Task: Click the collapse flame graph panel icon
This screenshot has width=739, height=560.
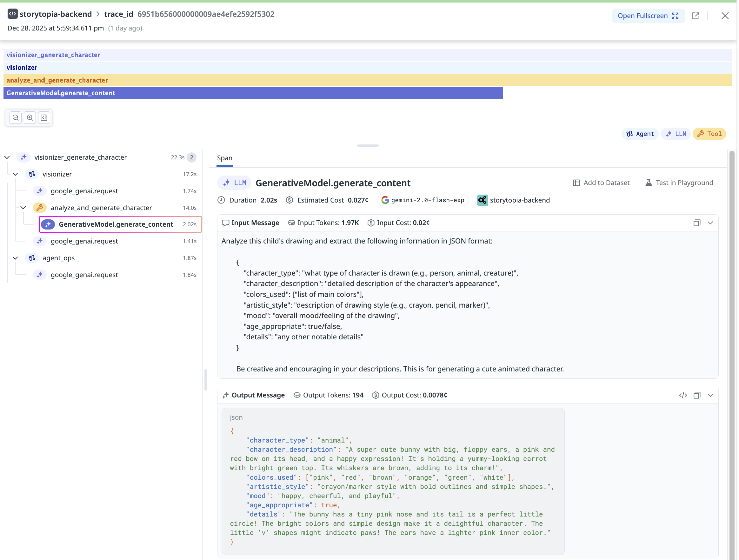Action: point(44,117)
